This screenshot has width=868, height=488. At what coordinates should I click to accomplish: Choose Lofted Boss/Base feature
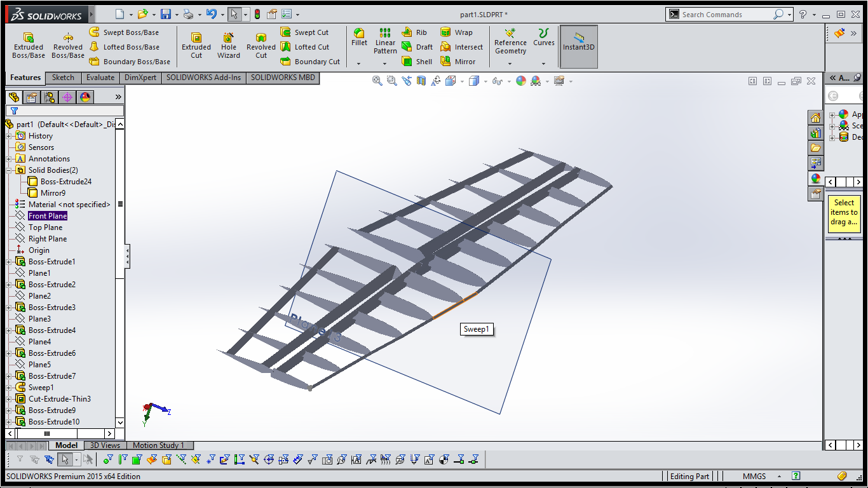(x=124, y=47)
